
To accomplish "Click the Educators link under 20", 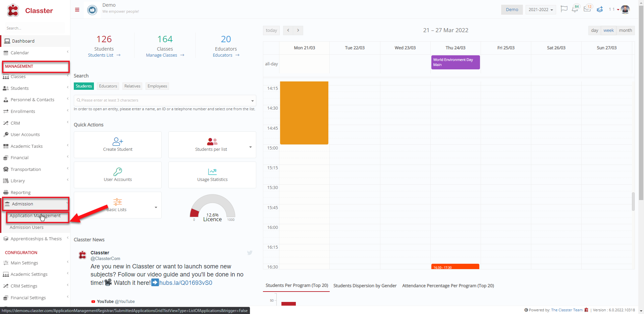I will pos(226,55).
